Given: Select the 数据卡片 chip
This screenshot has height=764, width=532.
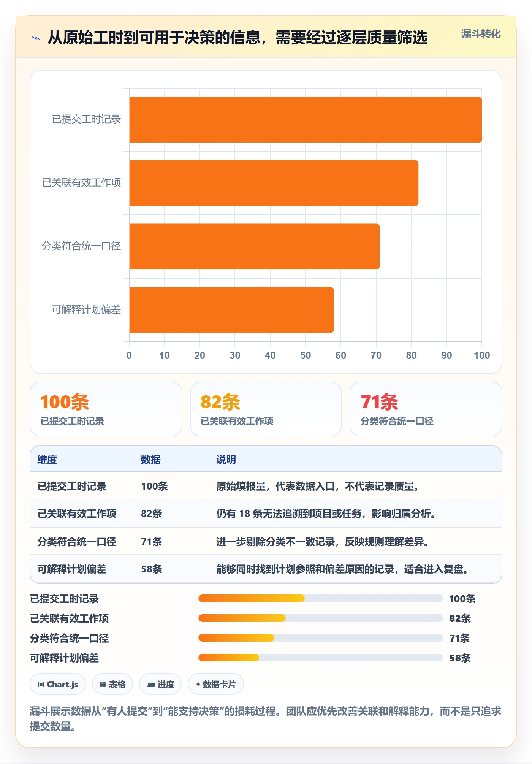Looking at the screenshot, I should pyautogui.click(x=216, y=684).
